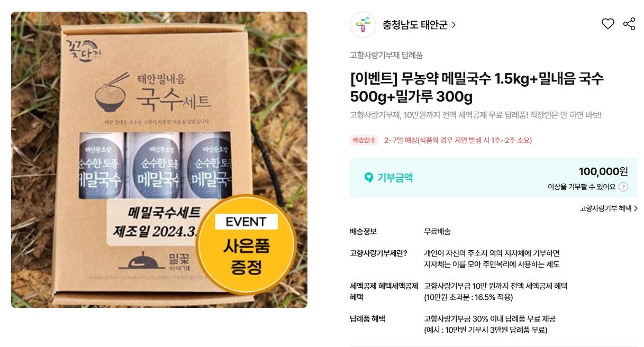Click the noodle set product image

point(159,160)
